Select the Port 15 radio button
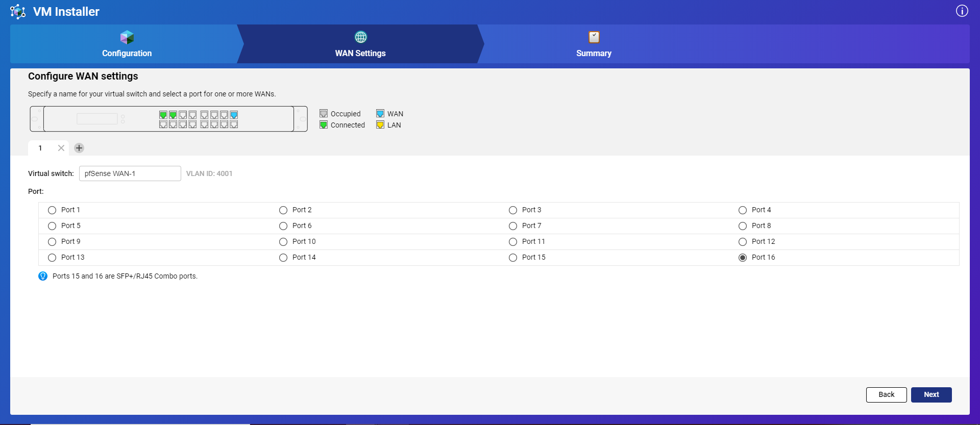Image resolution: width=980 pixels, height=425 pixels. (513, 258)
